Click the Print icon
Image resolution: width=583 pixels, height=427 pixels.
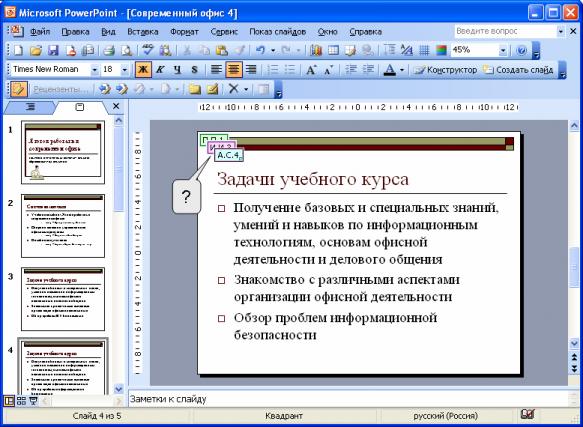[x=109, y=51]
